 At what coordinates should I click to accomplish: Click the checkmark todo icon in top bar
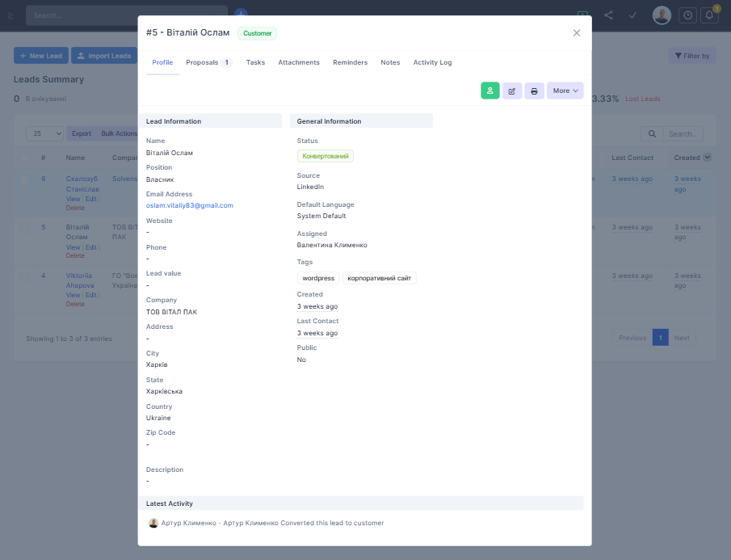[633, 15]
